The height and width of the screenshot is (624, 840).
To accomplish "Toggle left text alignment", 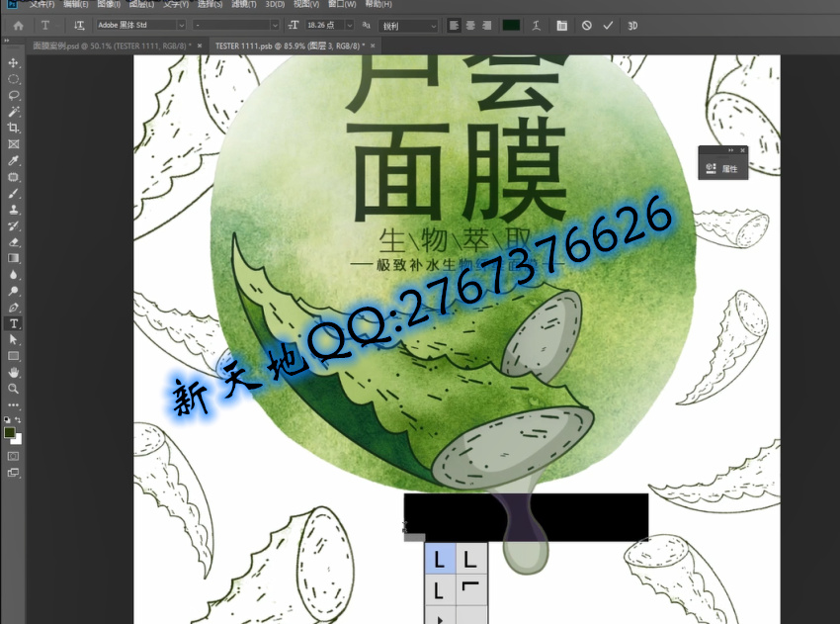I will coord(454,25).
